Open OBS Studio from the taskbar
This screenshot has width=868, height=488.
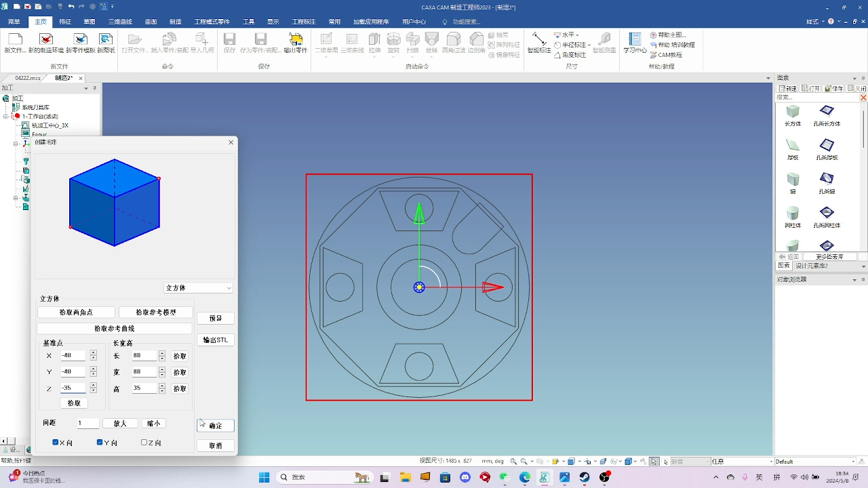(x=604, y=477)
